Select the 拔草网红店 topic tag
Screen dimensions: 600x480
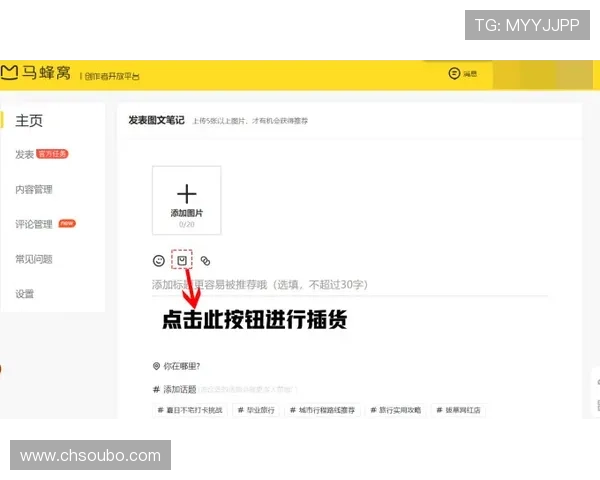[458, 410]
